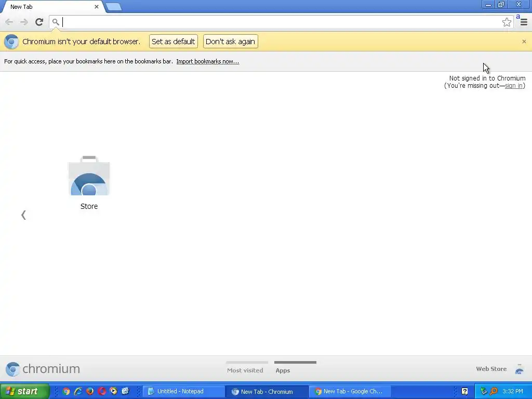Open Import bookmarks now link
This screenshot has width=532, height=399.
[x=208, y=61]
